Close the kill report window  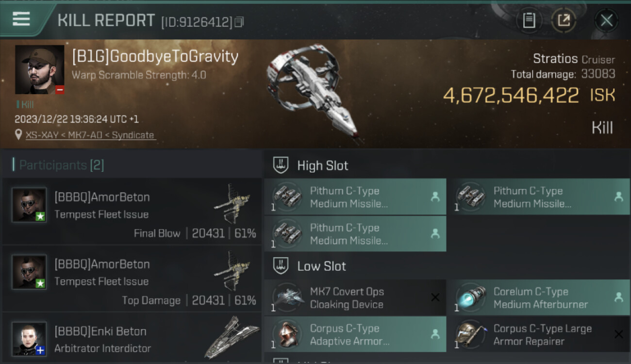pyautogui.click(x=606, y=20)
